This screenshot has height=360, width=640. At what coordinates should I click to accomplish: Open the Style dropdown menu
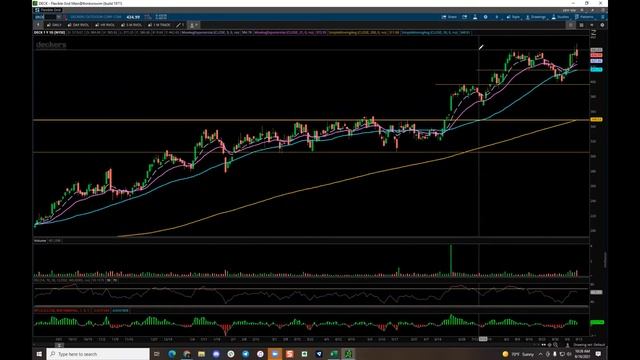[513, 17]
